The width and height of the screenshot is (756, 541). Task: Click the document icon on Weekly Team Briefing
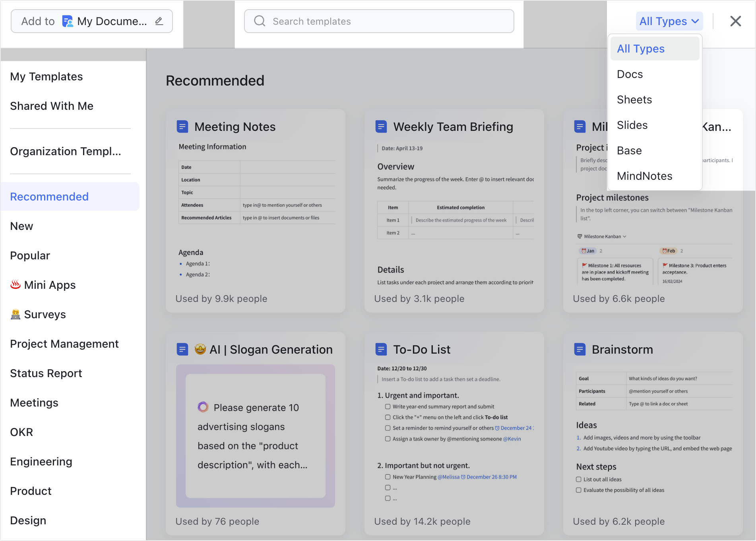381,126
